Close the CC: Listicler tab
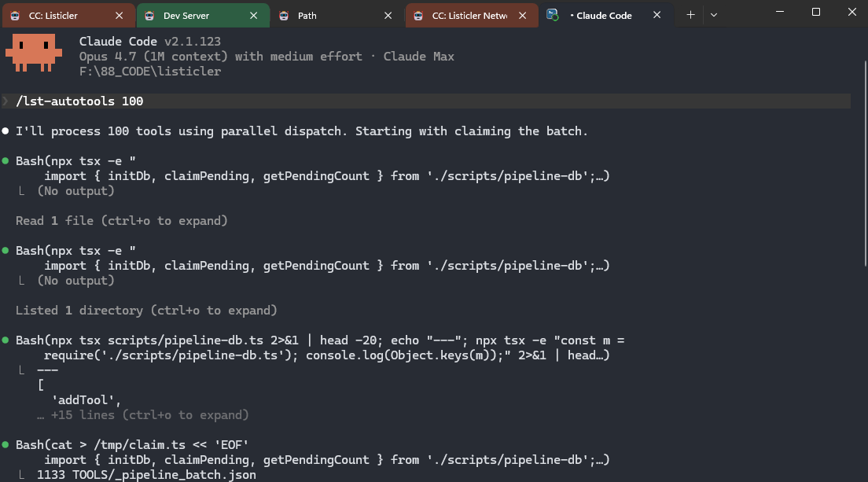868x482 pixels. 119,16
